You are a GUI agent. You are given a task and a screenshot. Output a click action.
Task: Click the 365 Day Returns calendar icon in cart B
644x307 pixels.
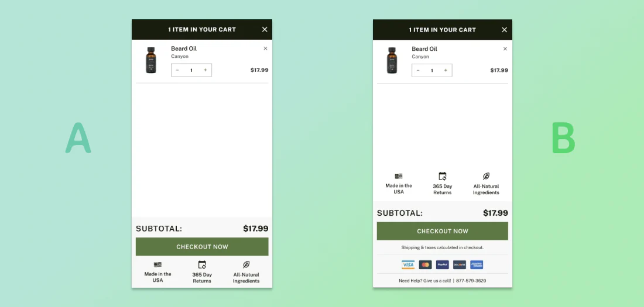443,177
